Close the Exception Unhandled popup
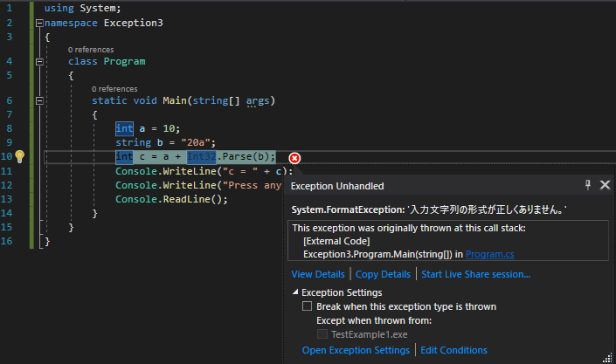616x364 pixels. pos(605,184)
